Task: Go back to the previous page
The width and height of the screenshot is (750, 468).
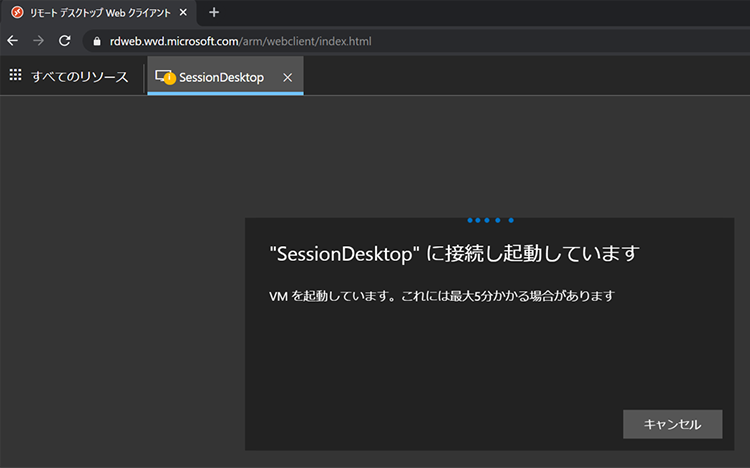Action: coord(13,41)
